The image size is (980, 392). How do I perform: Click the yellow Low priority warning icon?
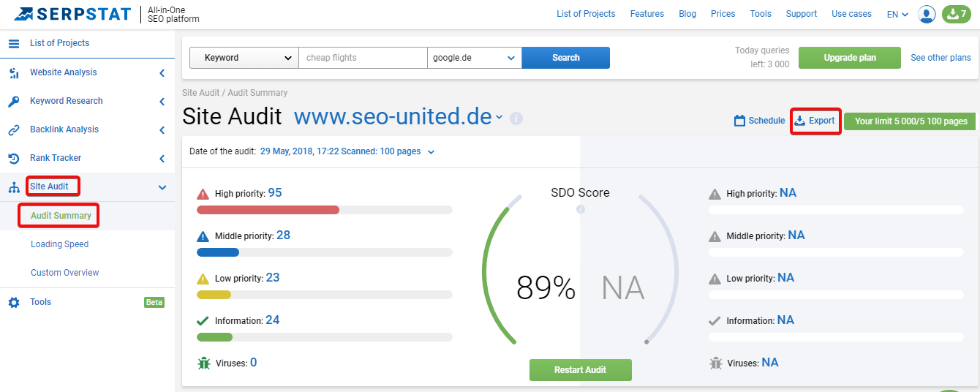pyautogui.click(x=203, y=279)
